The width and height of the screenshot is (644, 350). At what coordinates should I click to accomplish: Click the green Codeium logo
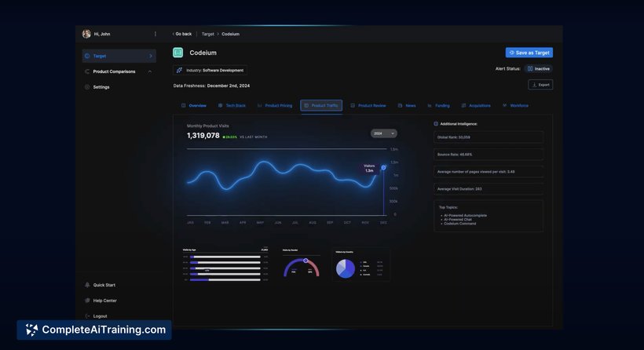point(177,53)
